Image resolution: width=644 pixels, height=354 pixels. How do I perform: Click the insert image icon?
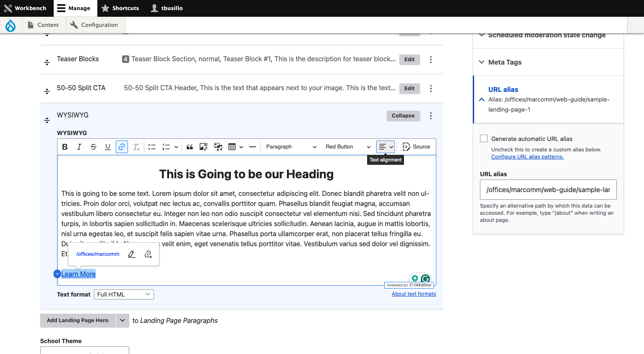(203, 147)
